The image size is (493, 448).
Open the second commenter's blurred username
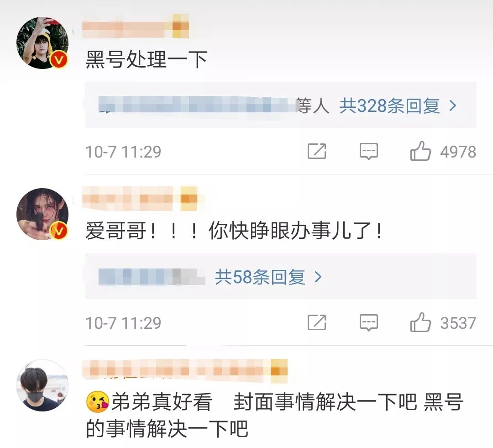point(140,199)
